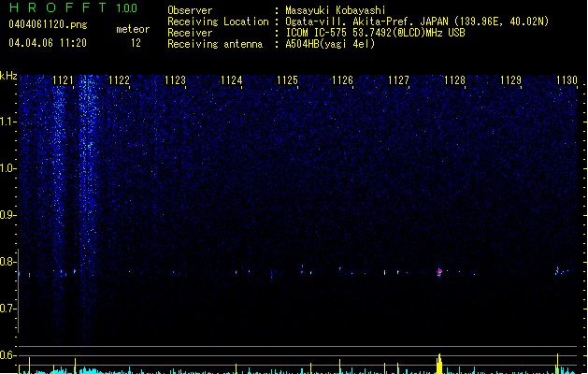Viewport: 588px width, 374px height.
Task: Select the observer name Masayuki Kobayashi
Action: pyautogui.click(x=336, y=10)
